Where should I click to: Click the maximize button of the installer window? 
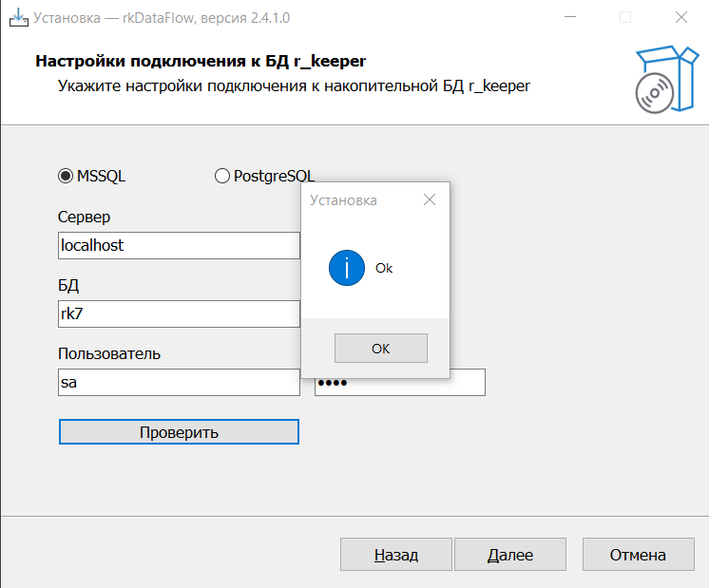pos(625,16)
